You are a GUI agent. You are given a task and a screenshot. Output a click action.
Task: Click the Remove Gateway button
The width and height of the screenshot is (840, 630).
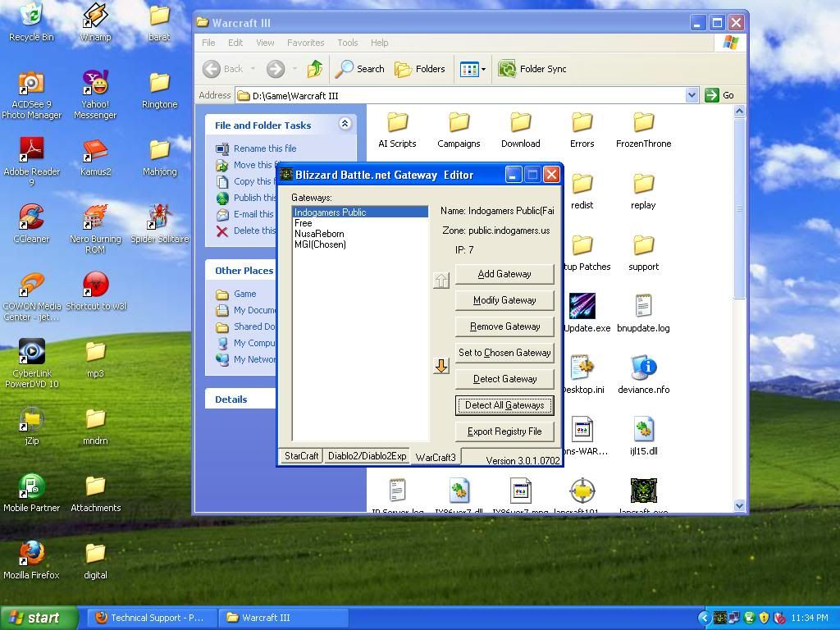click(x=504, y=326)
